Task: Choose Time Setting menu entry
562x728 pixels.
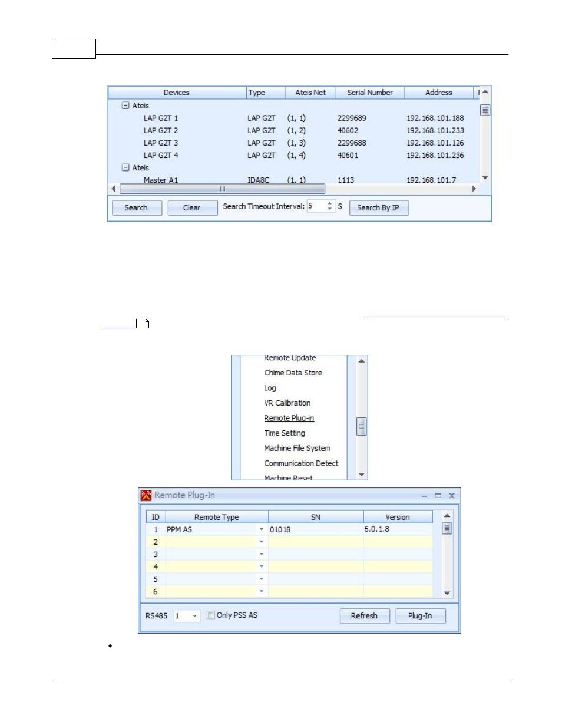Action: [285, 433]
